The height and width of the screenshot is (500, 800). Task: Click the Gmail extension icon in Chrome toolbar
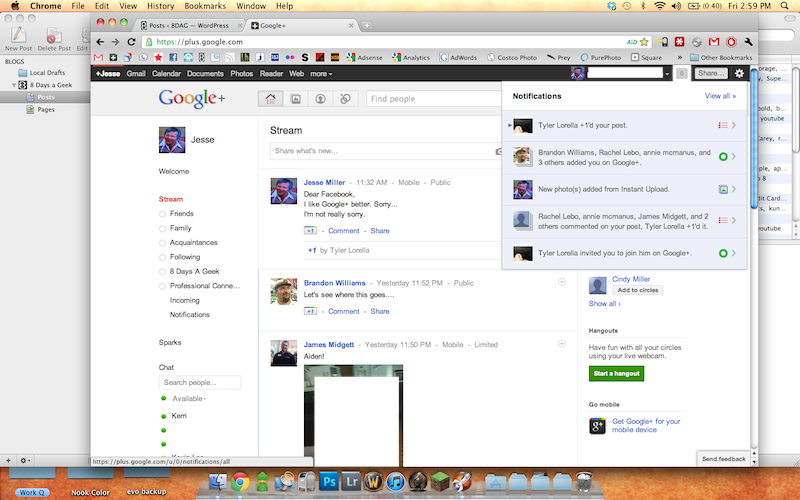(x=714, y=42)
